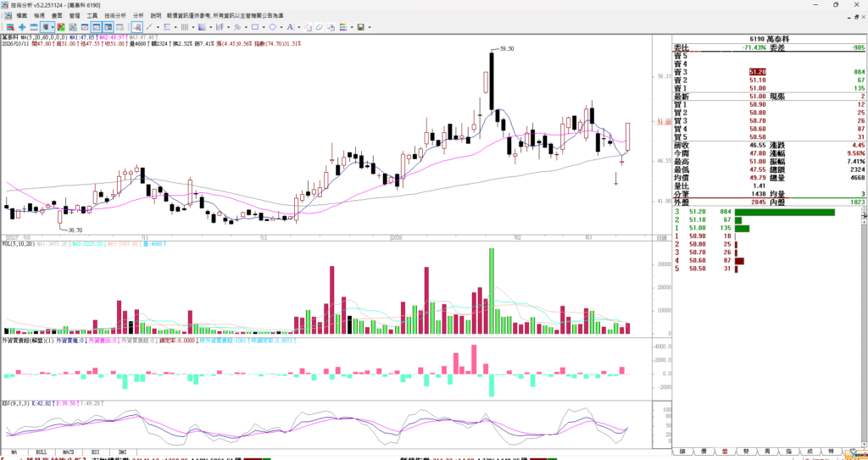The height and width of the screenshot is (460, 868).
Task: Expand the save icon dropdown arrow
Action: [x=370, y=27]
